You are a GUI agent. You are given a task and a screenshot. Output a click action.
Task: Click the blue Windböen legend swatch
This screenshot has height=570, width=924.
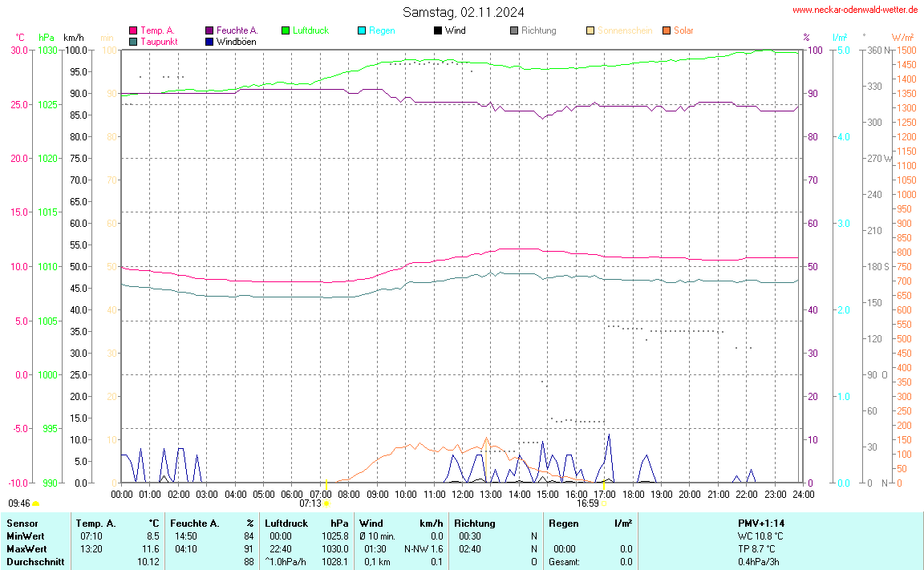pos(209,41)
